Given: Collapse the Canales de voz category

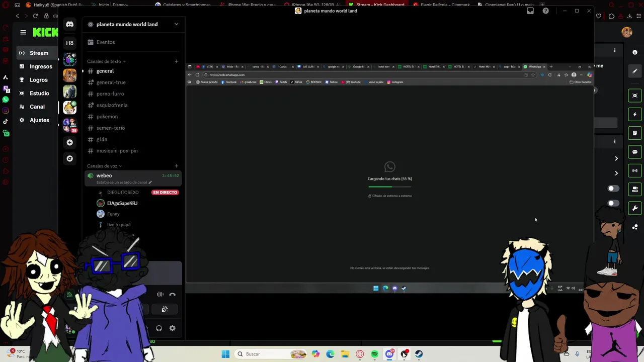Looking at the screenshot, I should click(x=104, y=166).
